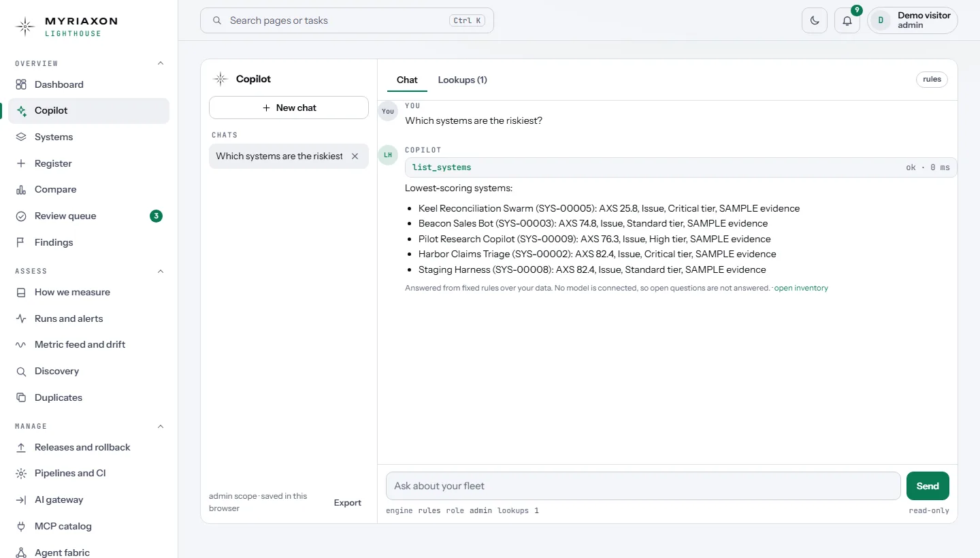The height and width of the screenshot is (558, 980).
Task: Open AI gateway arrow icon
Action: [x=21, y=499]
